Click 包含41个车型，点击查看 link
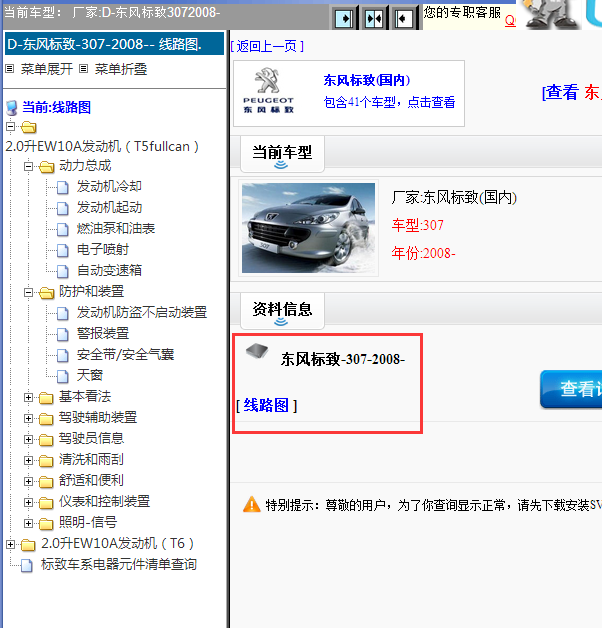Viewport: 602px width, 628px height. (389, 103)
